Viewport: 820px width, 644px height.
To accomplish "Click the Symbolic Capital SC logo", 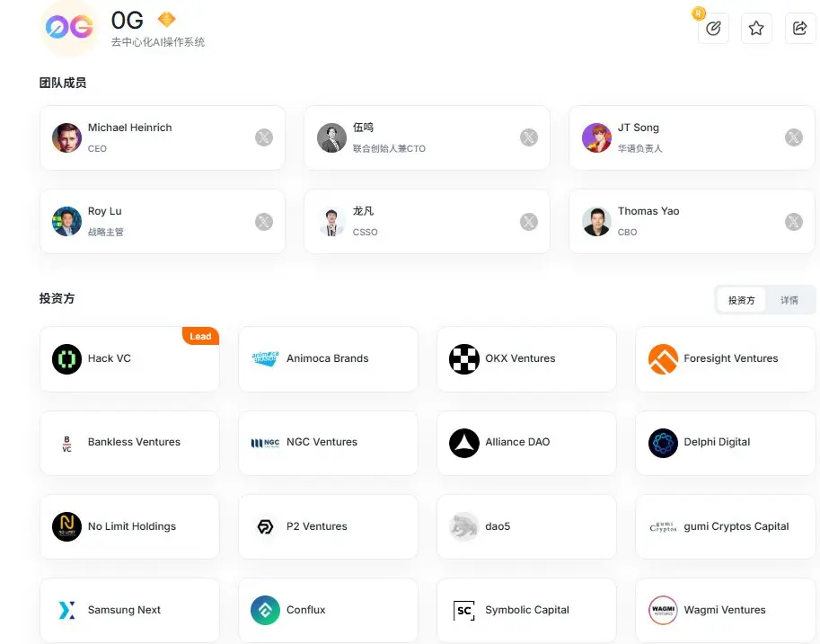I will (464, 611).
